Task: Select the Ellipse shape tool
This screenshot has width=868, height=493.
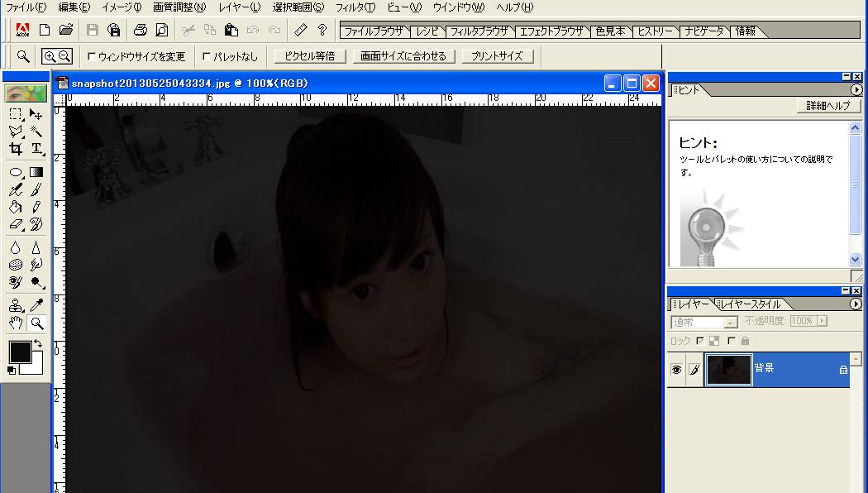Action: (16, 172)
